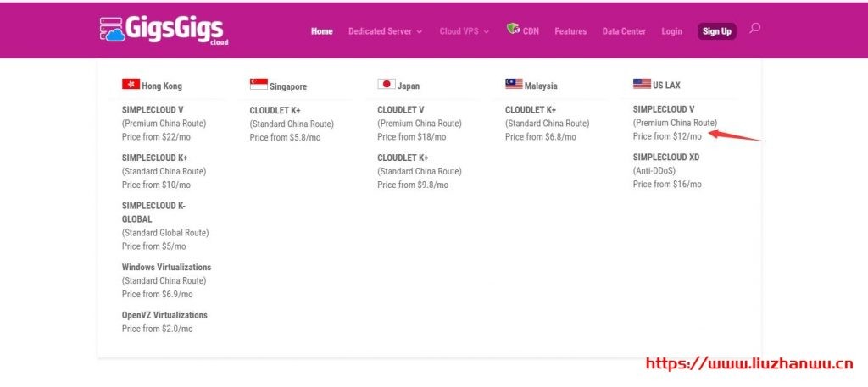Viewport: 868px width, 387px height.
Task: Open the Data Center page
Action: point(624,31)
